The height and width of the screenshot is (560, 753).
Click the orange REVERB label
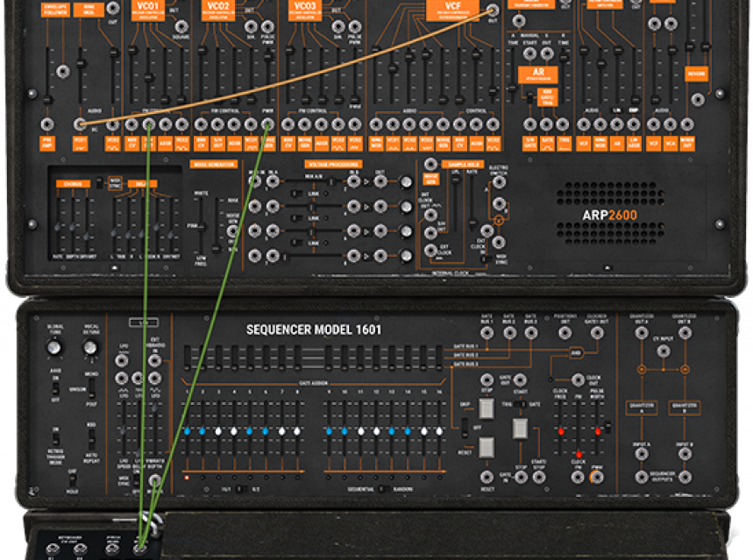(x=696, y=74)
